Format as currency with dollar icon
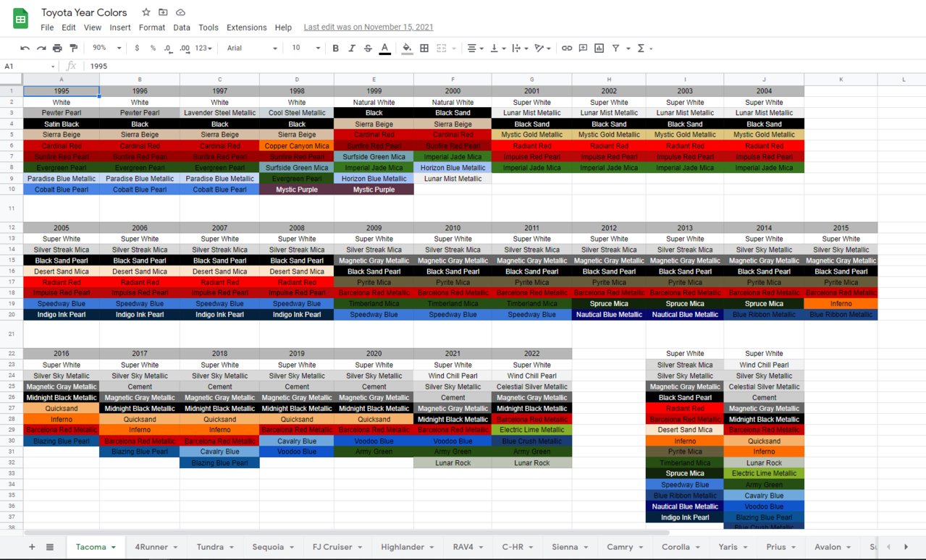Viewport: 926px width, 560px height. pyautogui.click(x=137, y=48)
